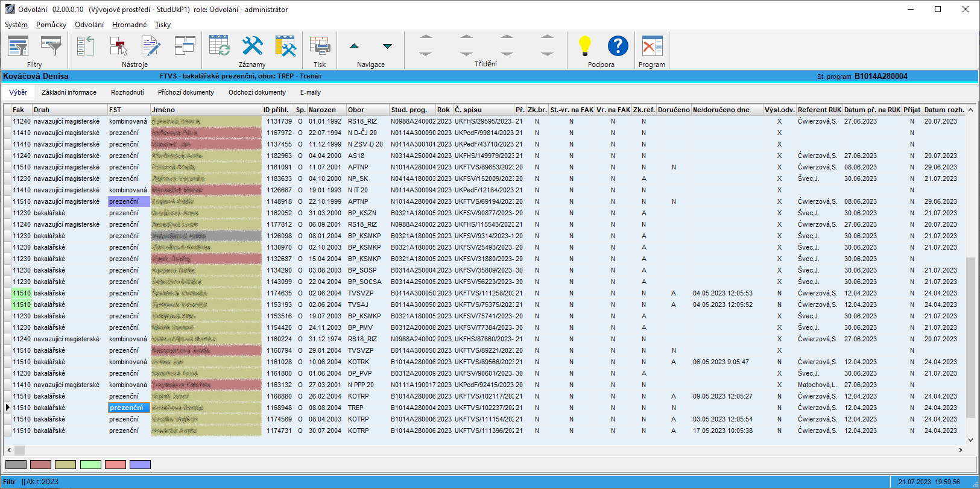The image size is (980, 489).
Task: Navigate up with the green up arrow
Action: point(354,46)
